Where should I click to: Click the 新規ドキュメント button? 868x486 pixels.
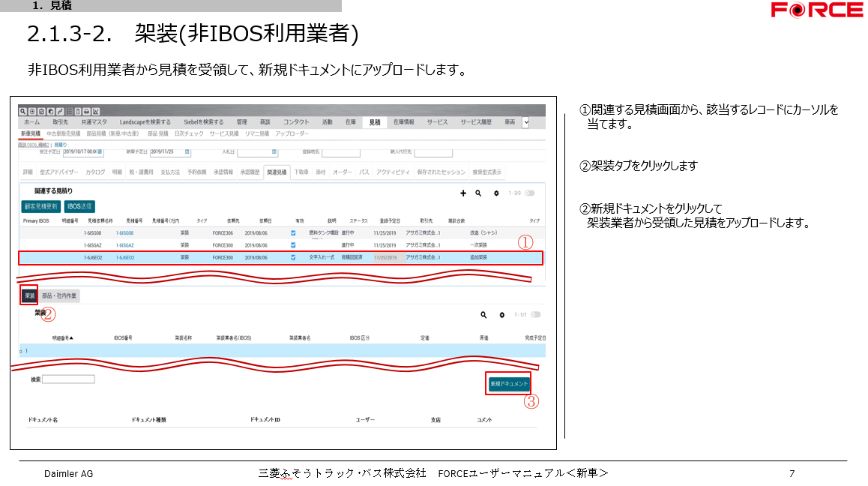[508, 383]
